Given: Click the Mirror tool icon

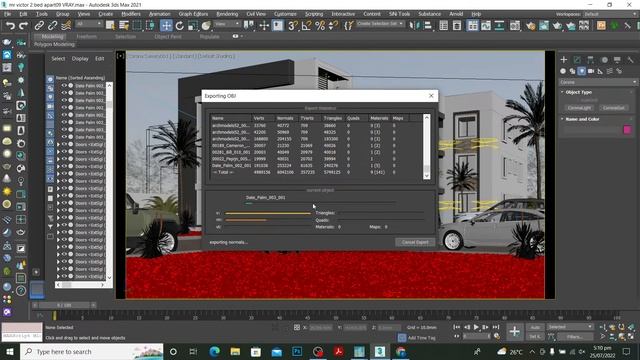Looking at the screenshot, I should coord(414,26).
